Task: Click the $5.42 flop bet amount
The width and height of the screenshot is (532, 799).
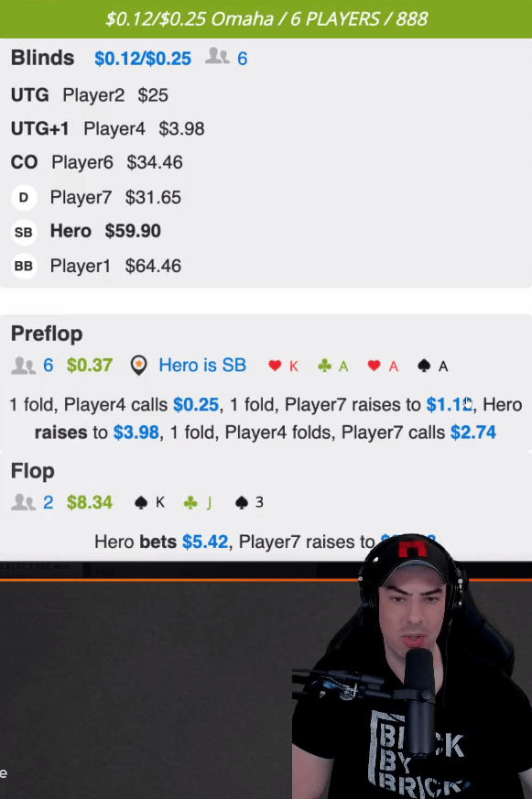Action: tap(205, 542)
